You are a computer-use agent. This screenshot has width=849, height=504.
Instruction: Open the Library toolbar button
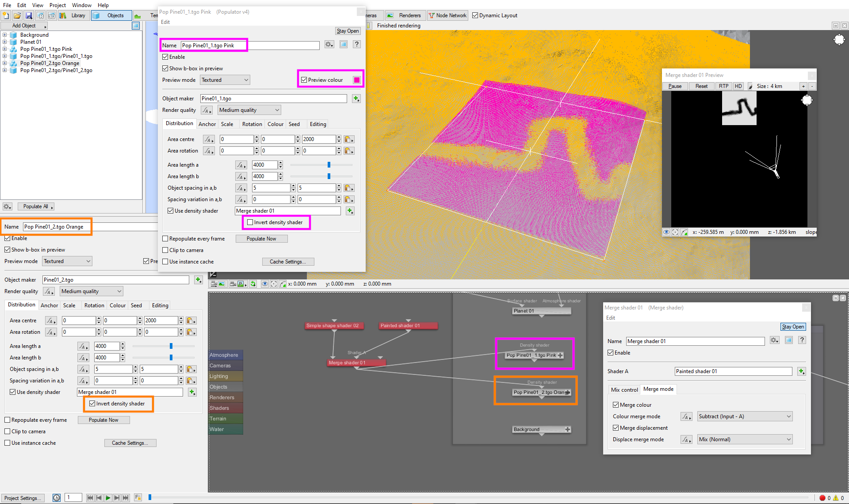click(x=73, y=15)
